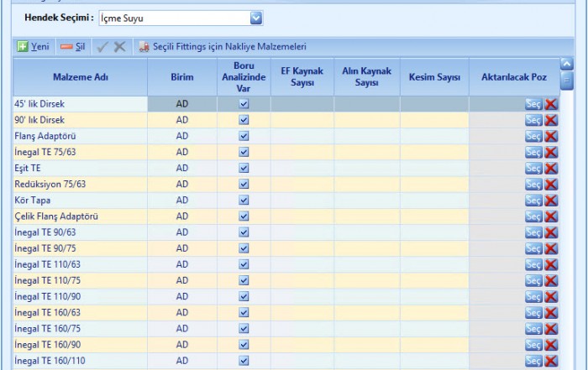This screenshot has width=588, height=370.
Task: Click the Yeni button to add item
Action: click(33, 47)
